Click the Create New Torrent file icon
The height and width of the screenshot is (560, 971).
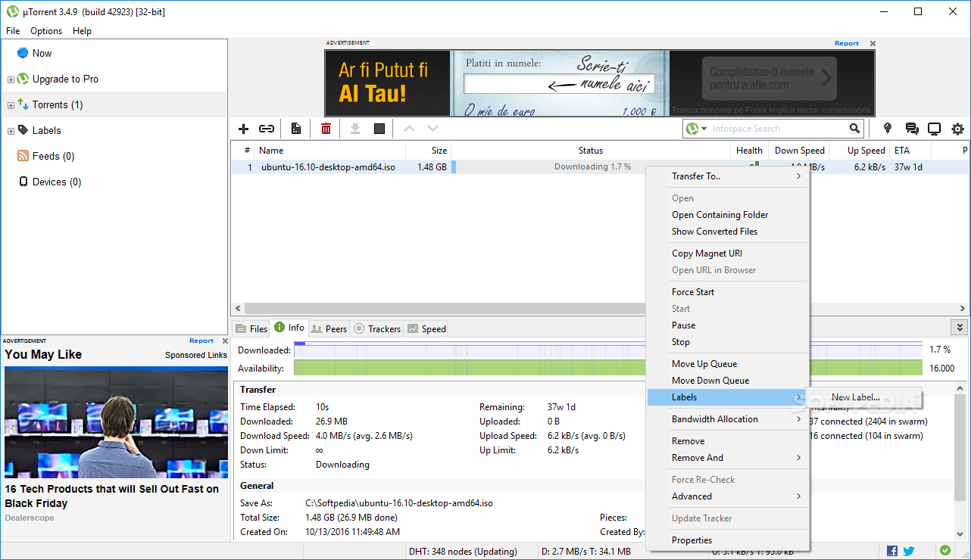[x=296, y=129]
